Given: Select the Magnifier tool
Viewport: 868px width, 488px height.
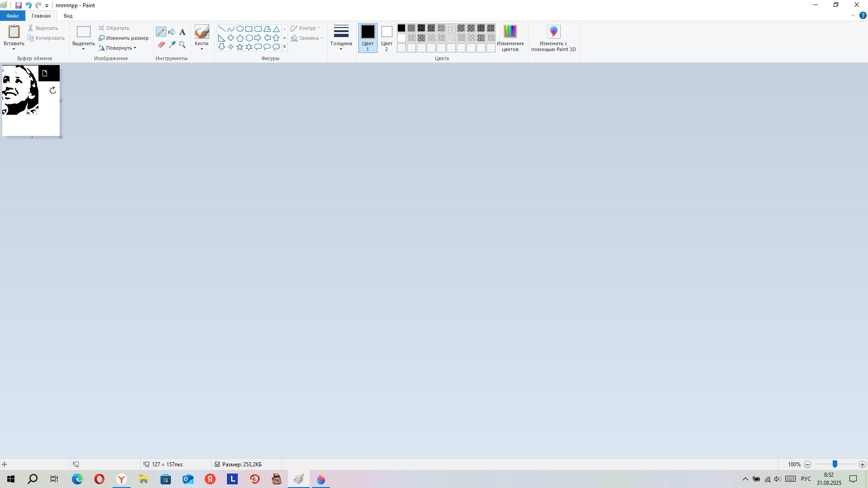Looking at the screenshot, I should point(182,45).
